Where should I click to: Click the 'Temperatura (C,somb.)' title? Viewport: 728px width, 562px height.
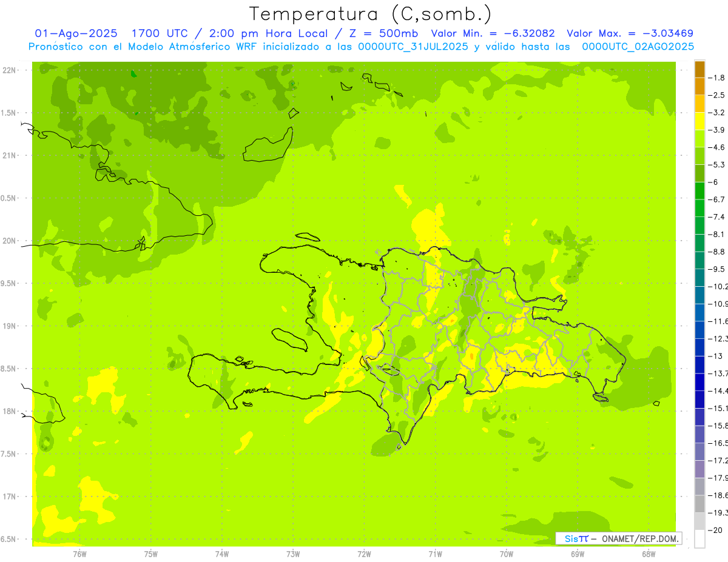tap(371, 14)
